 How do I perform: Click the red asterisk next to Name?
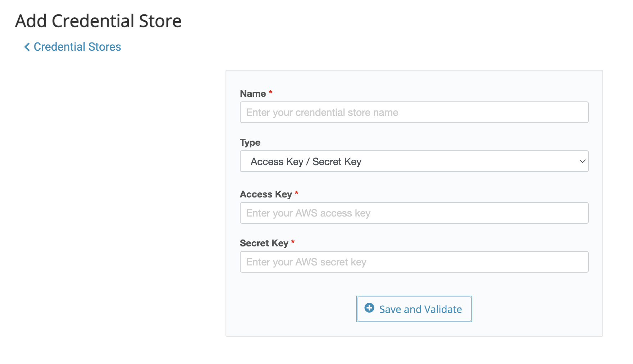click(270, 92)
